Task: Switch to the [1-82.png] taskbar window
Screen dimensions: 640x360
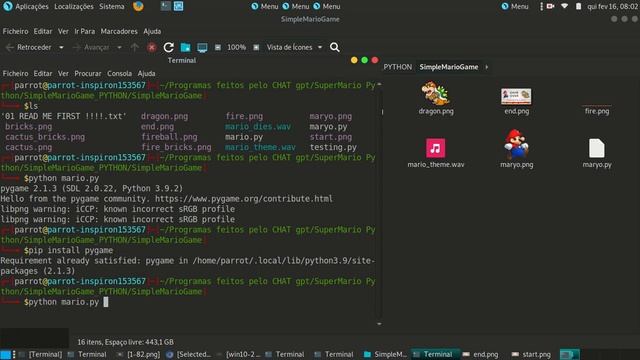Action: [138, 354]
